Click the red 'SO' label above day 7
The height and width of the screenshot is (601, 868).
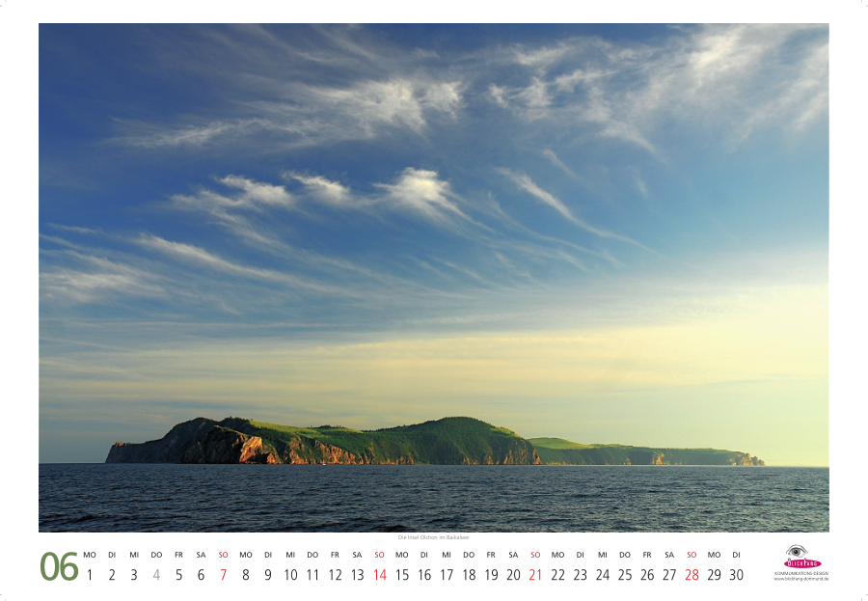[x=223, y=555]
